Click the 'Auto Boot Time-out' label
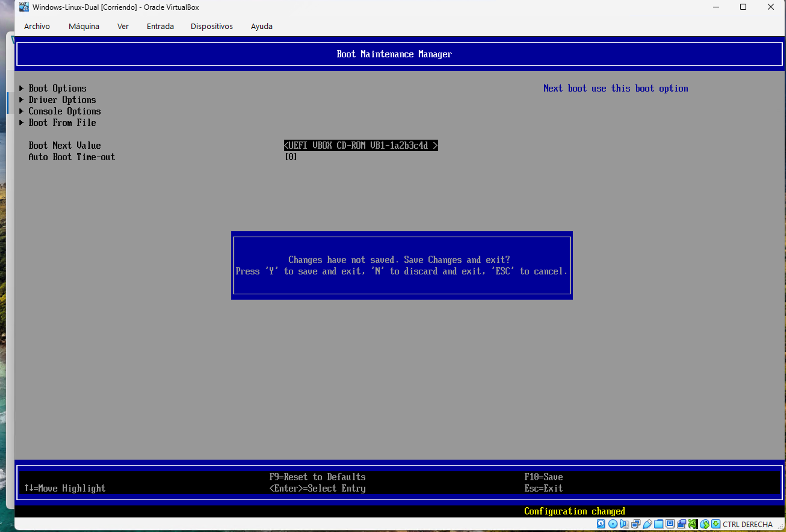This screenshot has height=532, width=786. (x=72, y=157)
